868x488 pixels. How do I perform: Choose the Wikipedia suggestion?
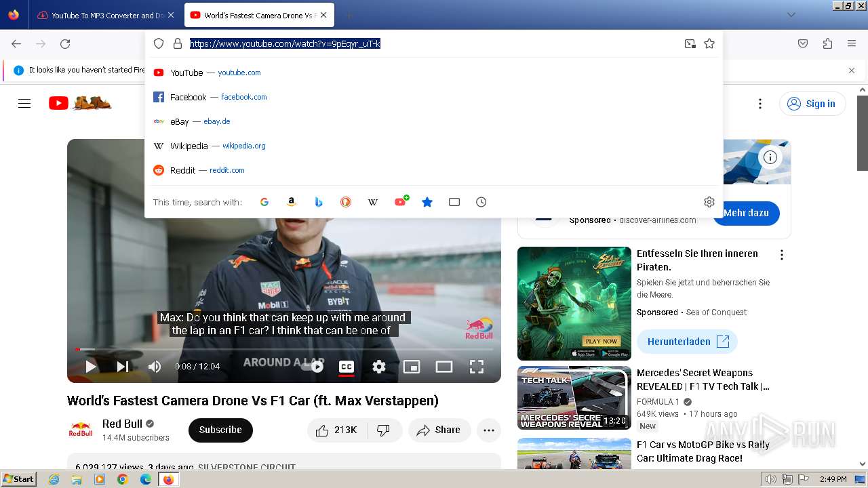[434, 146]
